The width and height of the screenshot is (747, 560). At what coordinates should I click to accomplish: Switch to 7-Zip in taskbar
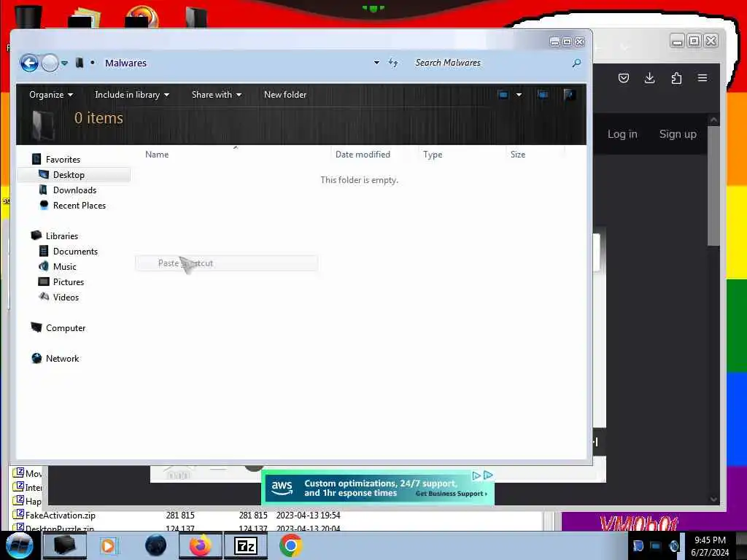click(x=246, y=545)
